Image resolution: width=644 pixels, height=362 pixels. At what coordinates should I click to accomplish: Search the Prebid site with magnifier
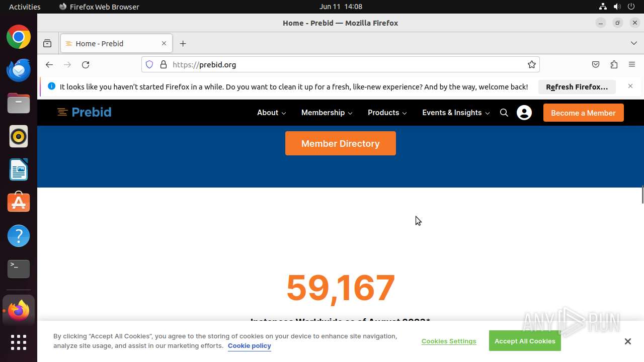click(504, 113)
